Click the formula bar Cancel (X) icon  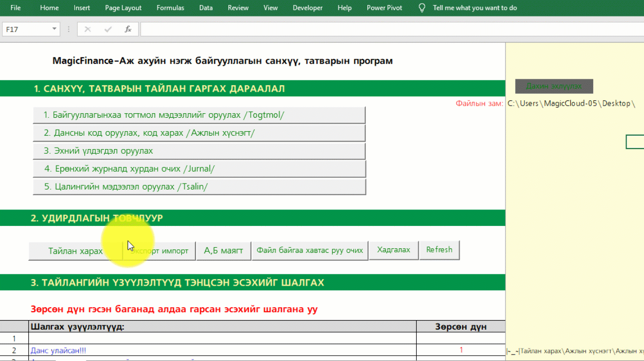pos(87,28)
